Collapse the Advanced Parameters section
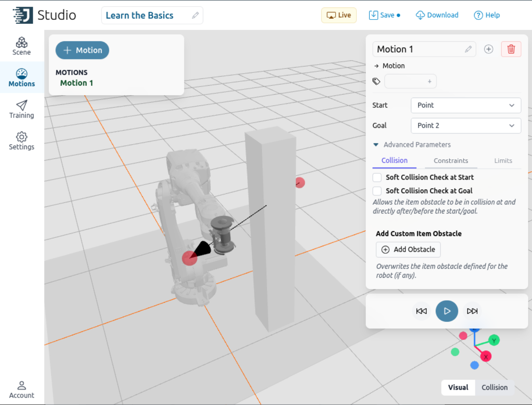The width and height of the screenshot is (532, 405). pos(412,145)
